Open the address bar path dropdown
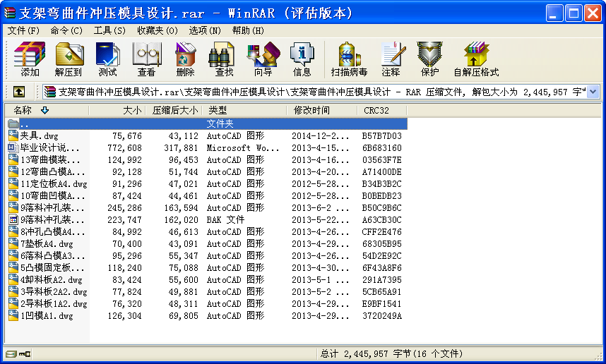Viewport: 606px width, 364px height. (593, 92)
